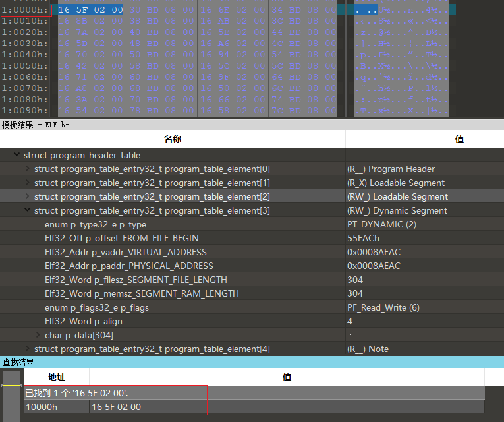Click the 模板结果 - ELF.bt panel title
Viewport: 504px width, 422px height.
click(36, 125)
